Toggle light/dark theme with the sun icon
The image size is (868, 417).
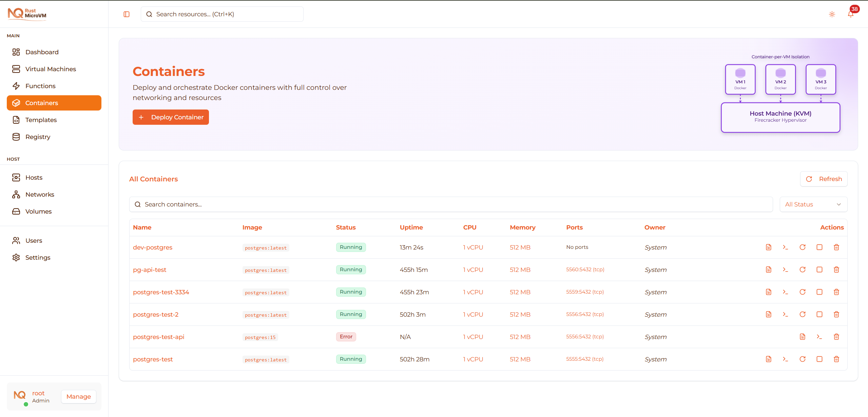[x=832, y=14]
